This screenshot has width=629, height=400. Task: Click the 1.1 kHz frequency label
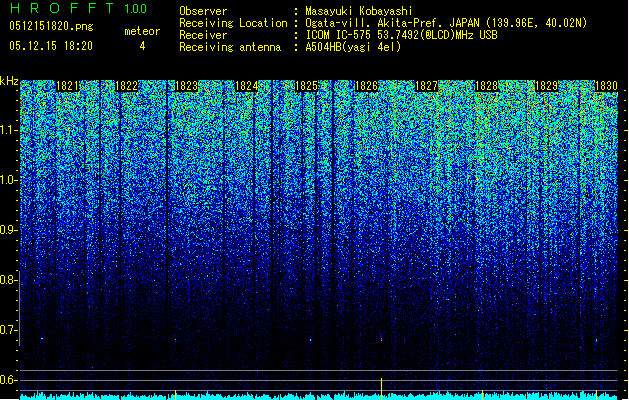point(8,130)
